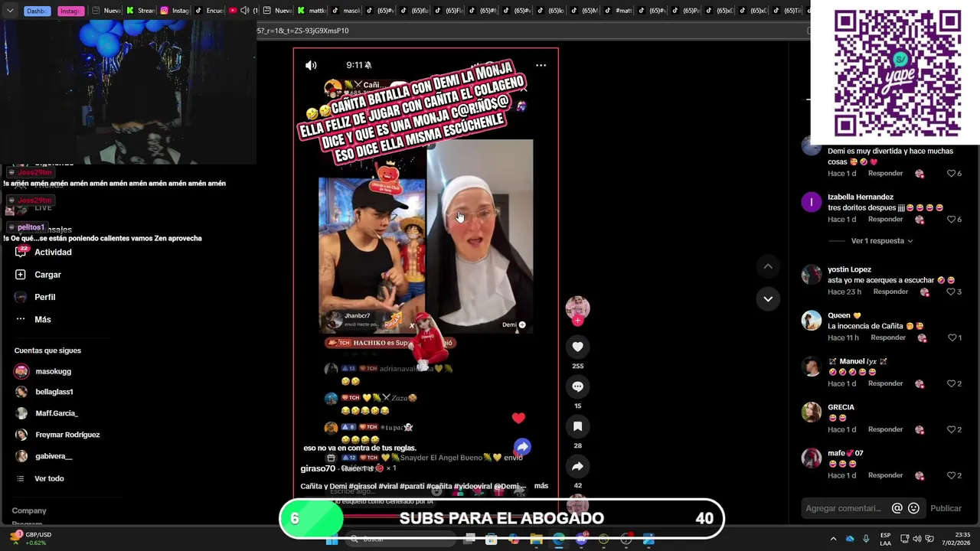
Task: Open followed account Maff.Garcia_
Action: point(47,413)
